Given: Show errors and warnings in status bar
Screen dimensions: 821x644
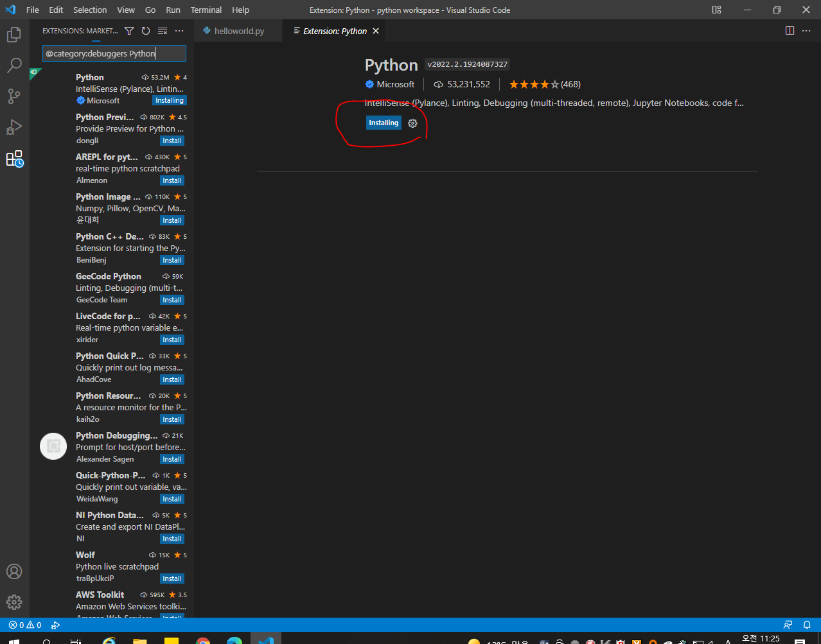Looking at the screenshot, I should pyautogui.click(x=25, y=625).
